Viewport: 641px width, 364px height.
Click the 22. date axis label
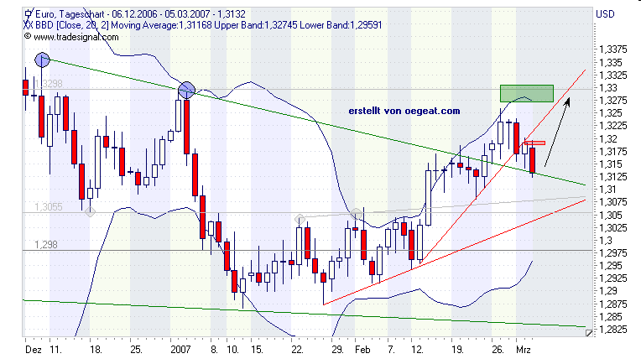coord(297,350)
